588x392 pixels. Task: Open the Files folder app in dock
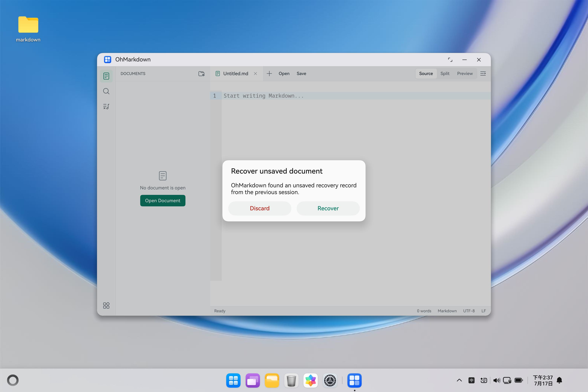272,381
